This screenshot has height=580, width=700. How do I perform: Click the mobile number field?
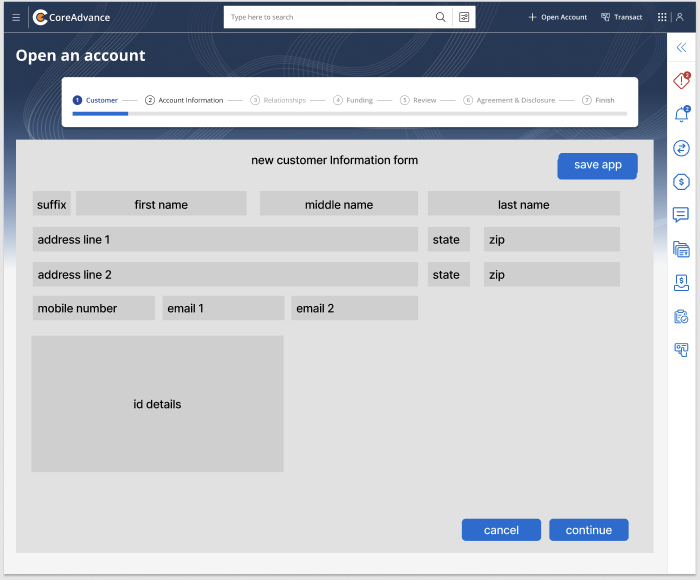tap(94, 308)
